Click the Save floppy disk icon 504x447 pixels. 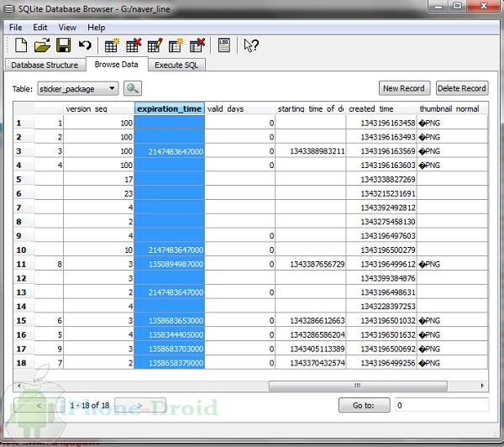click(63, 45)
